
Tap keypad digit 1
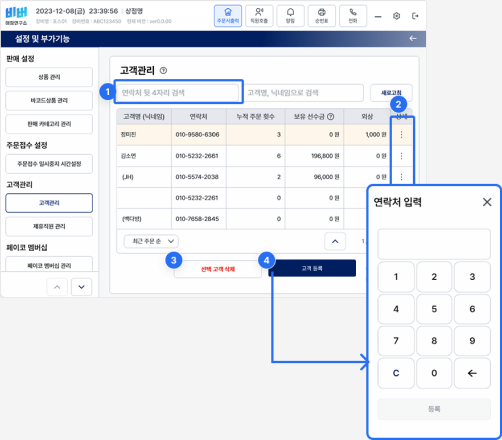[x=396, y=277]
